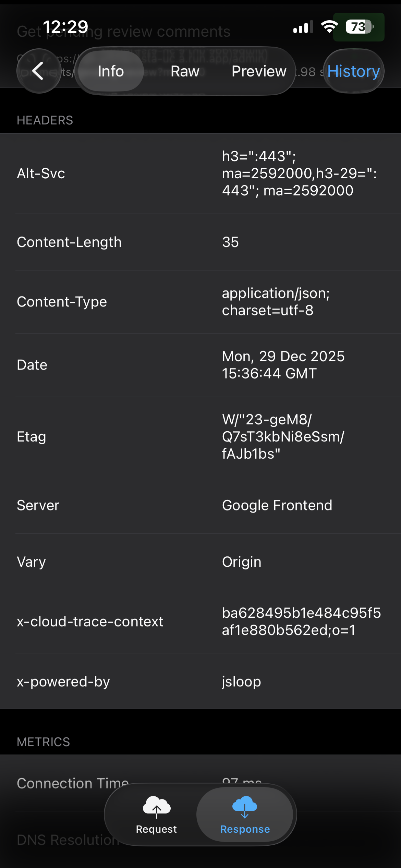This screenshot has height=868, width=401.
Task: Select the Alt-Svc header row
Action: (x=200, y=173)
